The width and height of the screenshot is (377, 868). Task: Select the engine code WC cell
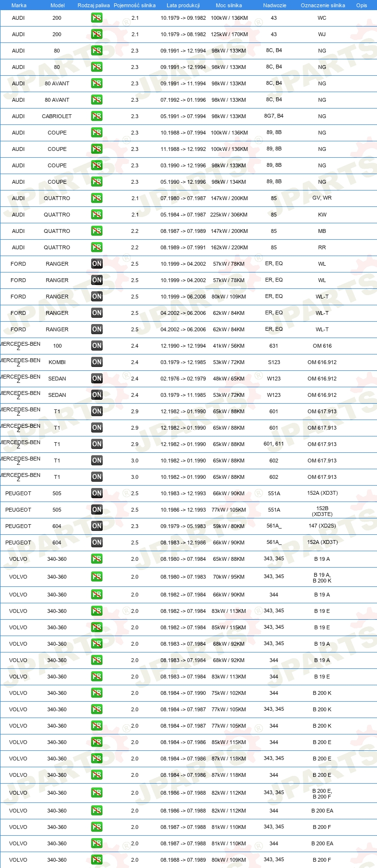coord(322,18)
